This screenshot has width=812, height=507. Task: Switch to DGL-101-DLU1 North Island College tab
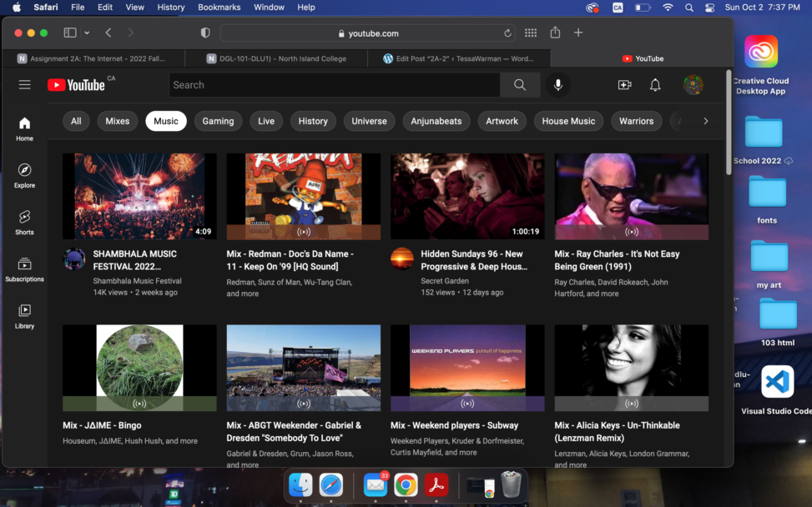coord(276,58)
